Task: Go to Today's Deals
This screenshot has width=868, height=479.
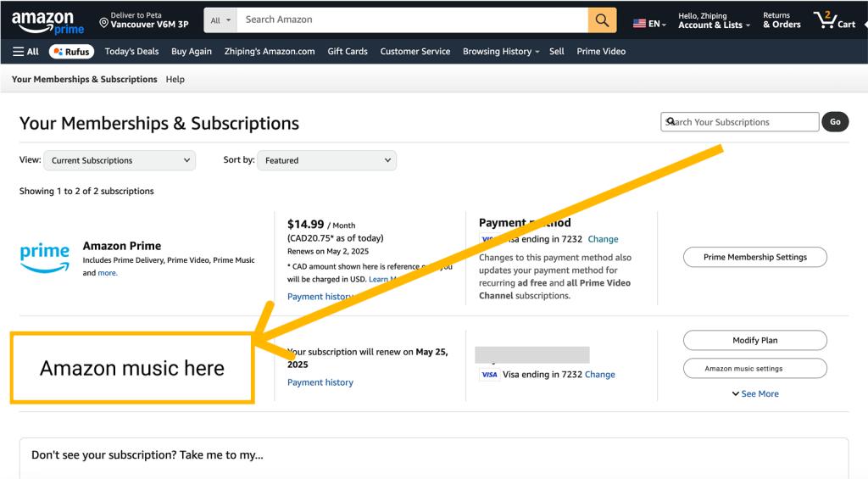Action: [x=131, y=52]
